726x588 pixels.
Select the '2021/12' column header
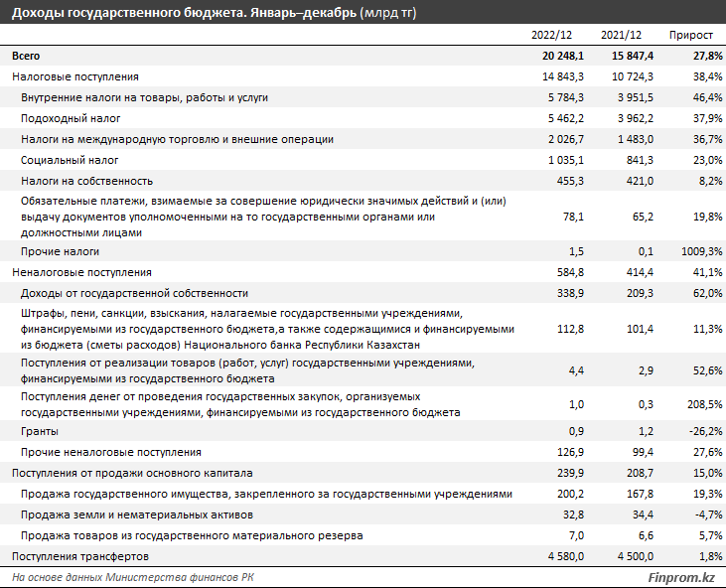click(621, 35)
